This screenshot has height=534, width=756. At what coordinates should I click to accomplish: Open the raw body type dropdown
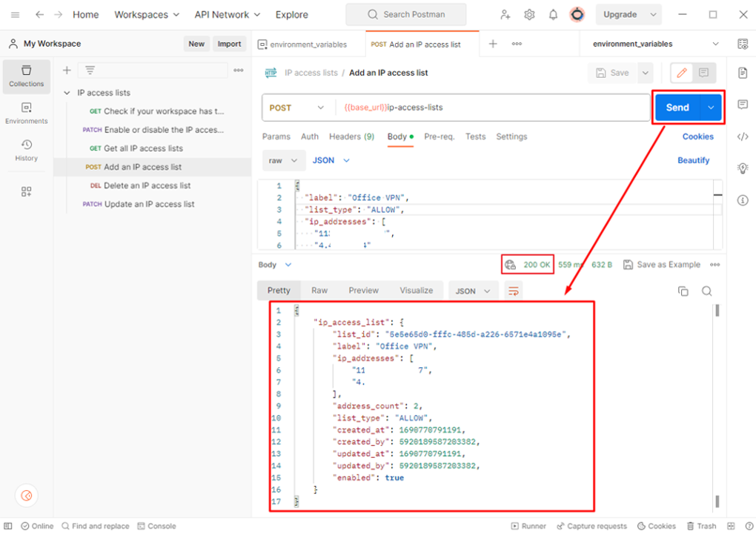284,160
